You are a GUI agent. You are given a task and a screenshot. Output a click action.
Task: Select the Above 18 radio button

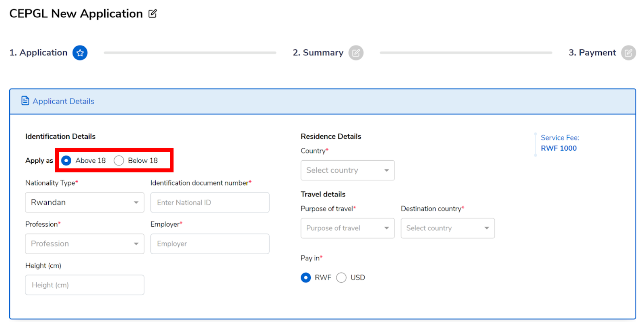(x=66, y=161)
